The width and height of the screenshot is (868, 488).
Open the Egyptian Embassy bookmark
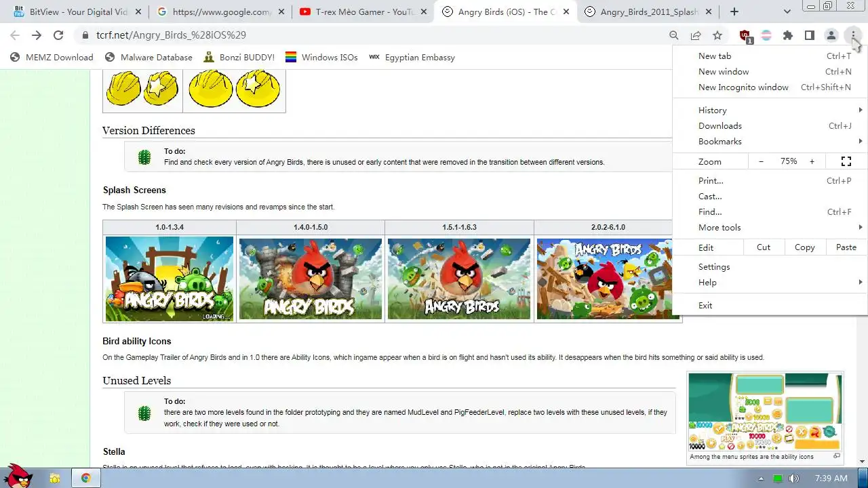(412, 58)
